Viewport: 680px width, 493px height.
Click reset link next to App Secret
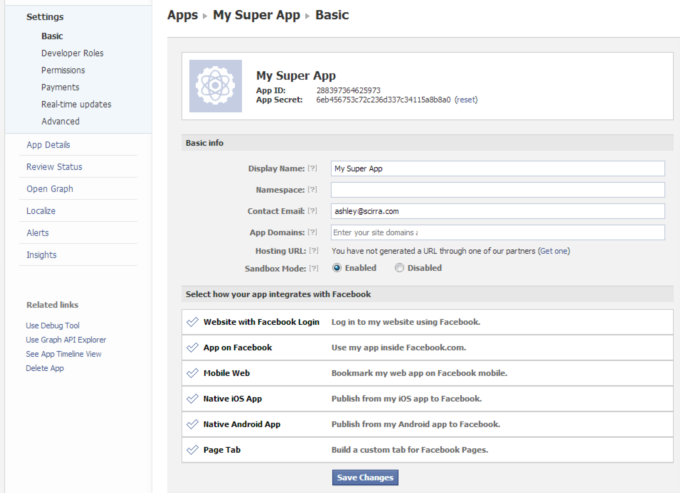click(466, 100)
